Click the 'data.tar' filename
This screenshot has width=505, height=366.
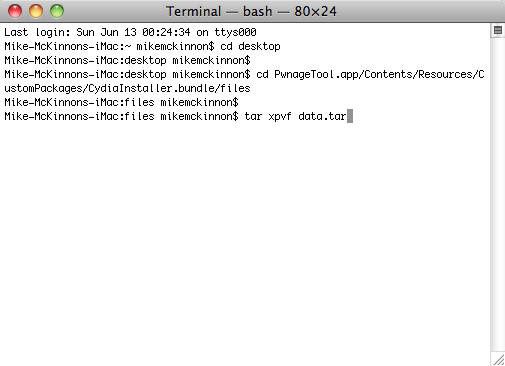(x=322, y=116)
